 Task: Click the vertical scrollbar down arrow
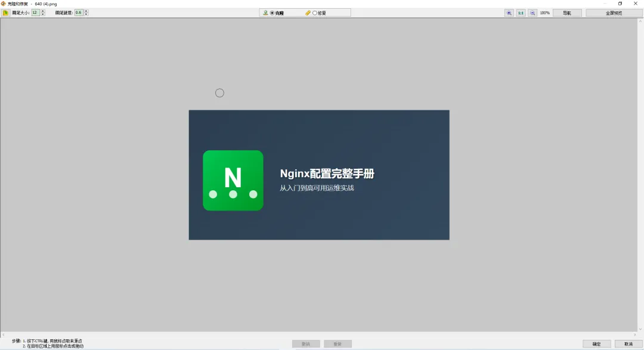640,329
